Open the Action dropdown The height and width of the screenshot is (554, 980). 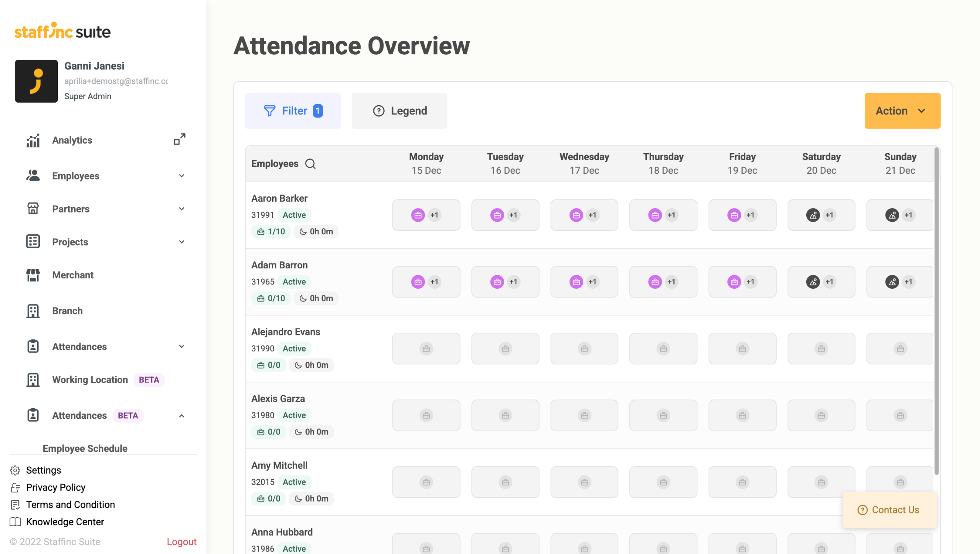click(x=902, y=111)
